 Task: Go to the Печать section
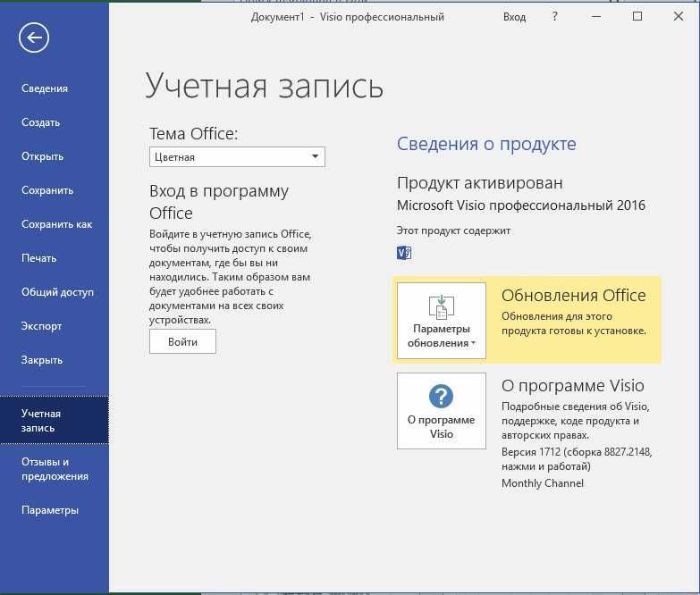click(38, 258)
